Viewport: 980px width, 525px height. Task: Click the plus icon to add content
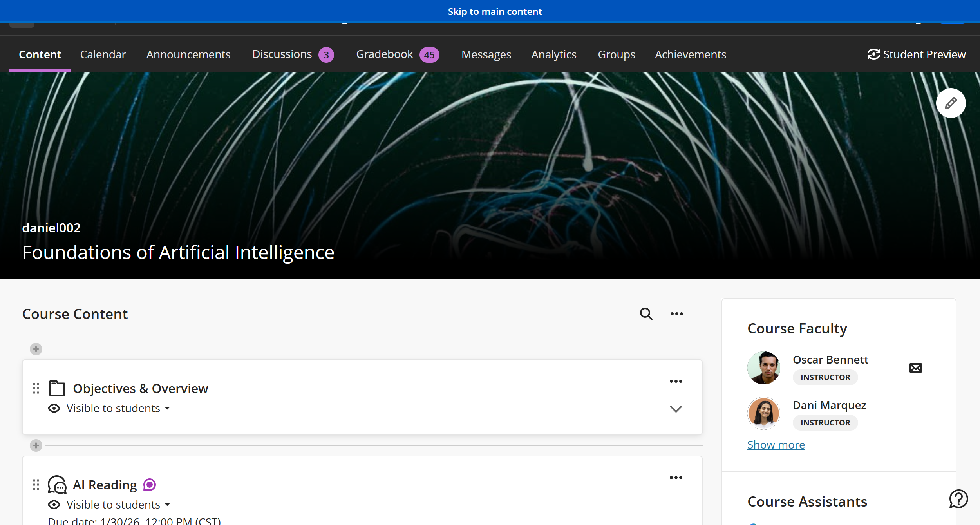click(x=36, y=349)
